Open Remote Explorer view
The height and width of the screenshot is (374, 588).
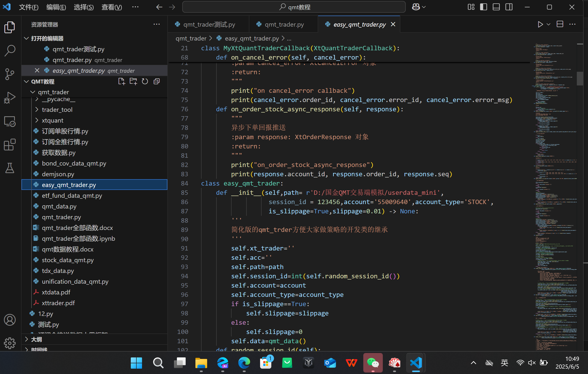pos(10,121)
